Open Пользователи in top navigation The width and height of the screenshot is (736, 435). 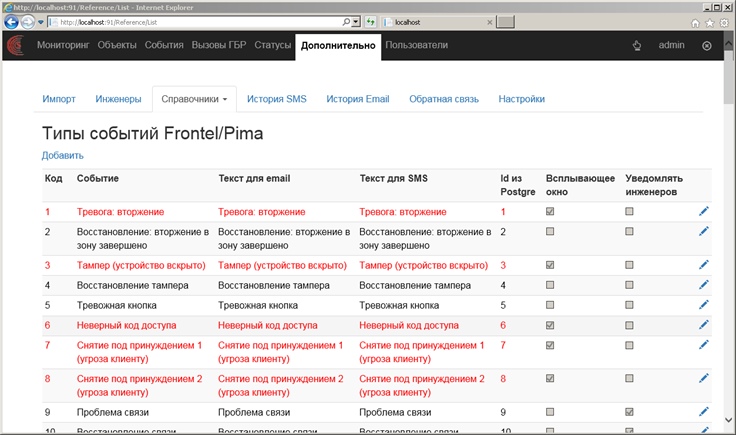[416, 45]
